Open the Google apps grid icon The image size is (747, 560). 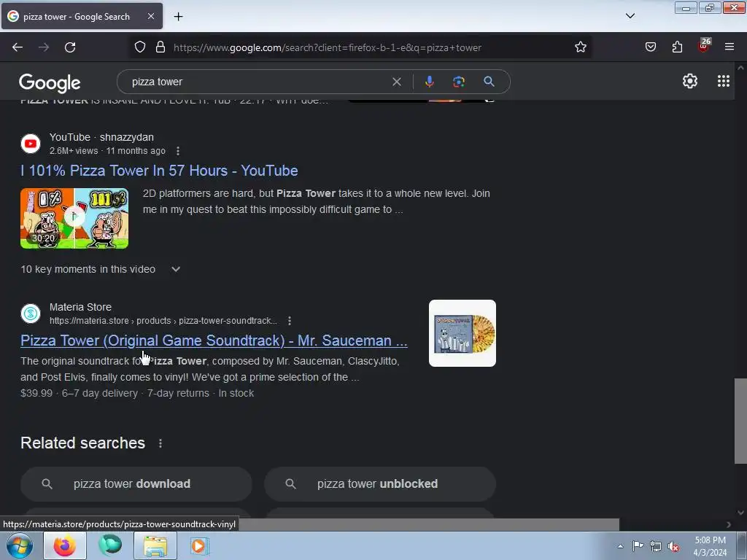click(724, 82)
